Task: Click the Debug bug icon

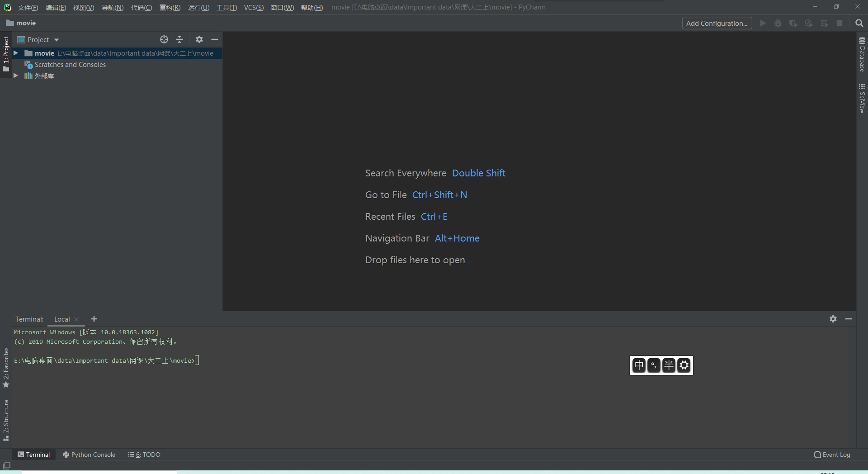Action: pyautogui.click(x=778, y=23)
